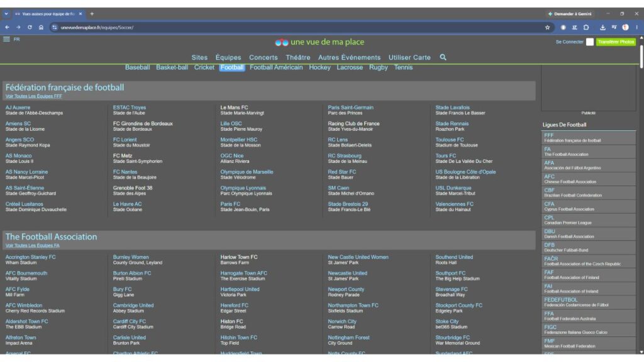644x362 pixels.
Task: Click the Transférer Photos button
Action: coord(616,42)
